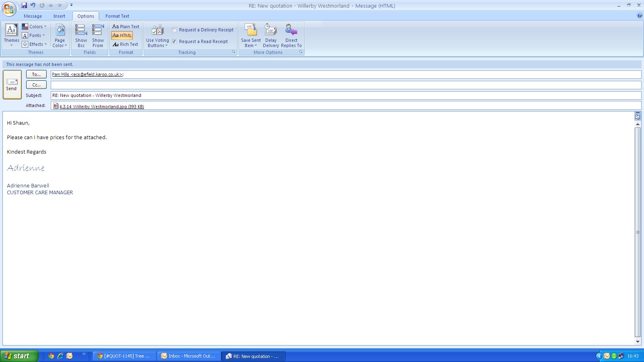Expand Use Voting Buttons menu
The height and width of the screenshot is (362, 644).
[157, 35]
